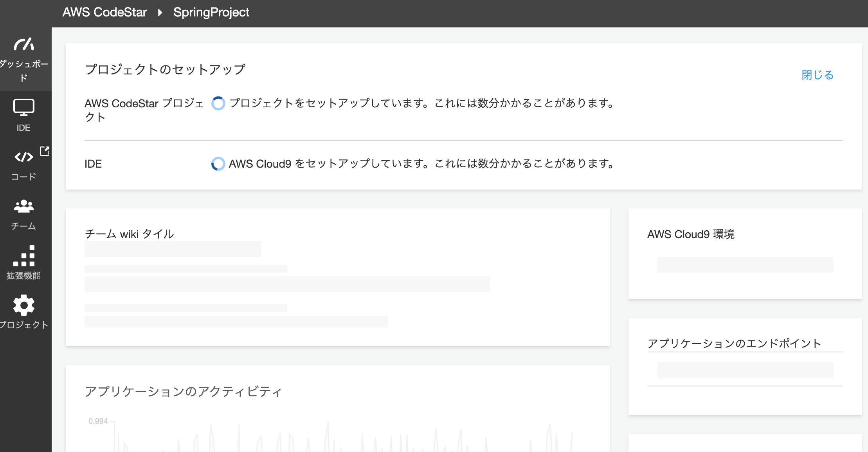The image size is (868, 452).
Task: Click the 'IDE' row label in setup panel
Action: 93,164
